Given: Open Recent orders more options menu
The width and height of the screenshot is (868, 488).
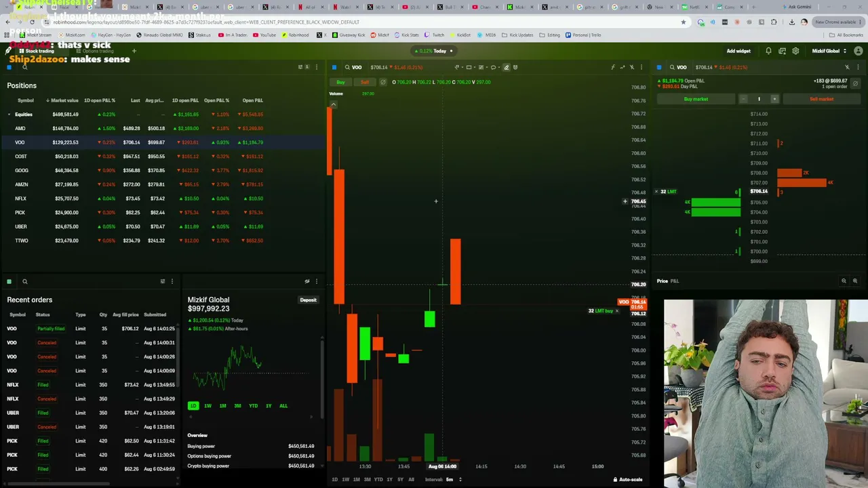Looking at the screenshot, I should point(172,281).
